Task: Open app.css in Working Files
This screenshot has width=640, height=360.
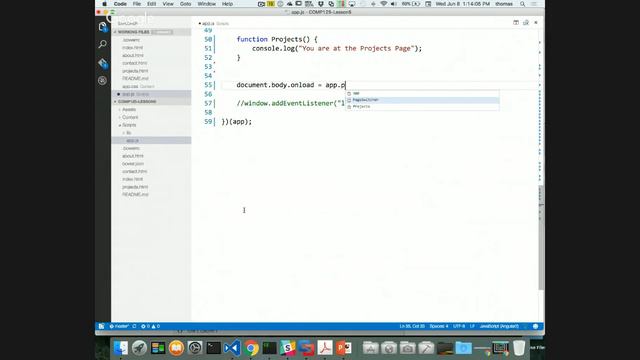Action: click(x=130, y=87)
